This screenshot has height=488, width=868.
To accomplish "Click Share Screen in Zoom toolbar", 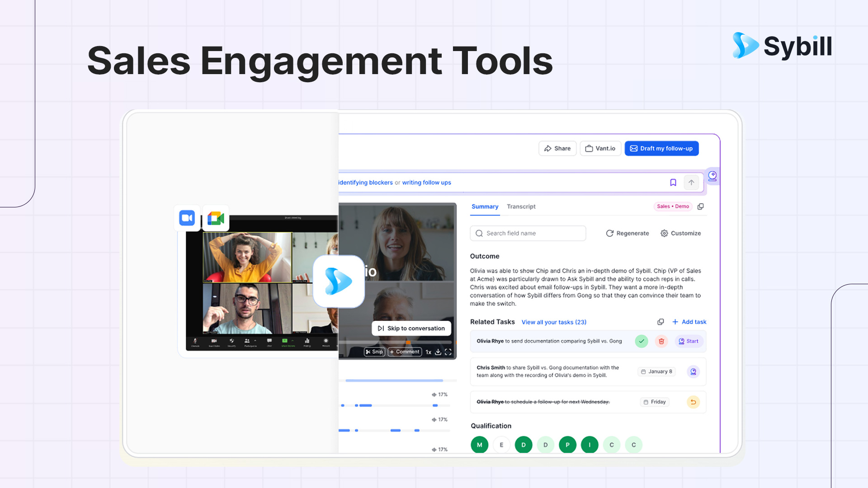I will (288, 343).
